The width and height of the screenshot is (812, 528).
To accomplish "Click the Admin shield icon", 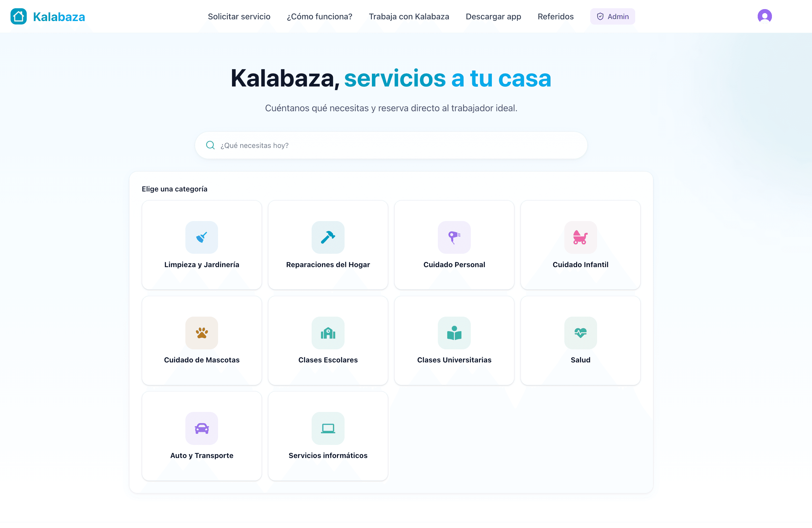I will 600,16.
